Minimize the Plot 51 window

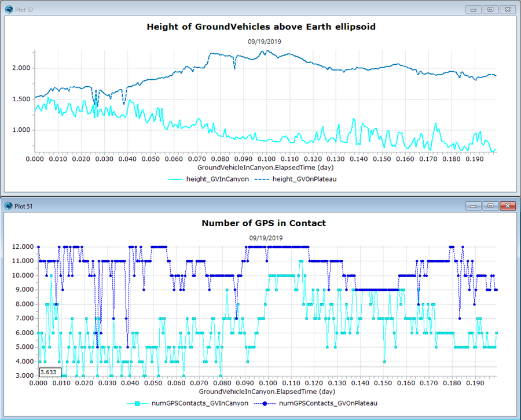474,206
